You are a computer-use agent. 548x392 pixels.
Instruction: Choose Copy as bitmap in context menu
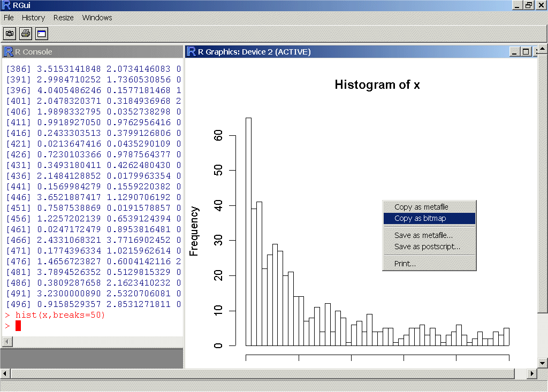point(420,218)
